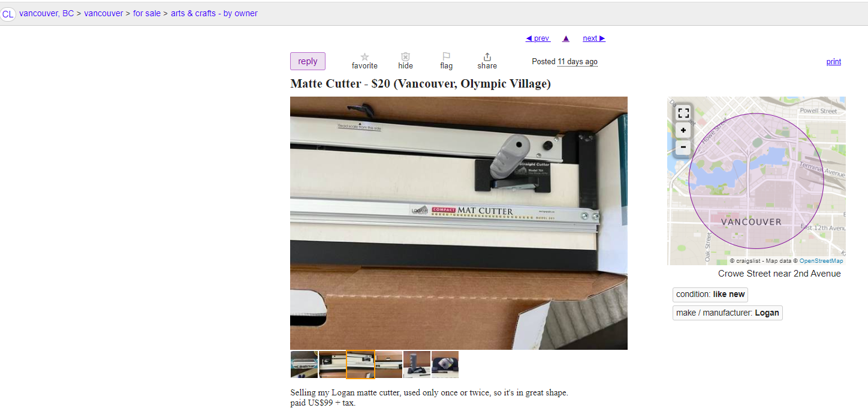
Task: Click the CL craigslist logo icon
Action: [8, 14]
